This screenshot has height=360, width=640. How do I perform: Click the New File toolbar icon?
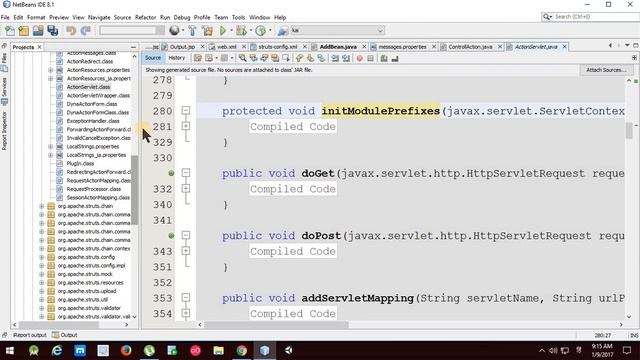(9, 31)
